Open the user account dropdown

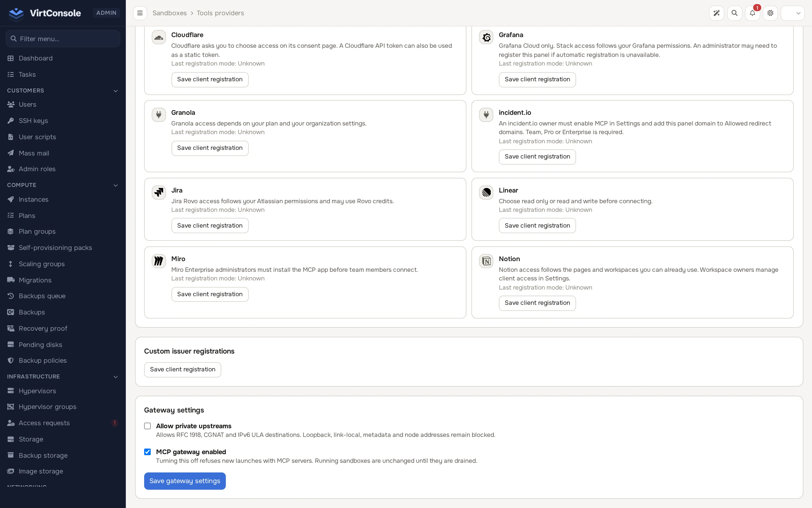[792, 13]
